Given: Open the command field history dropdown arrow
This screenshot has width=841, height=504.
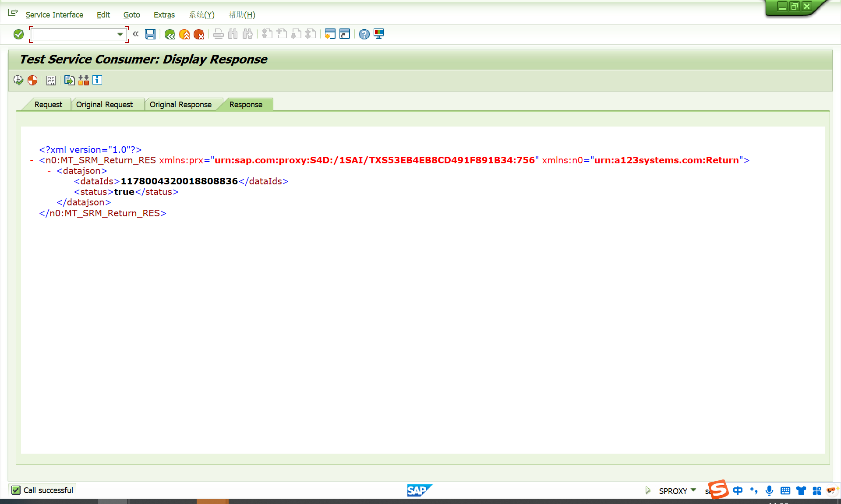Looking at the screenshot, I should [x=120, y=34].
